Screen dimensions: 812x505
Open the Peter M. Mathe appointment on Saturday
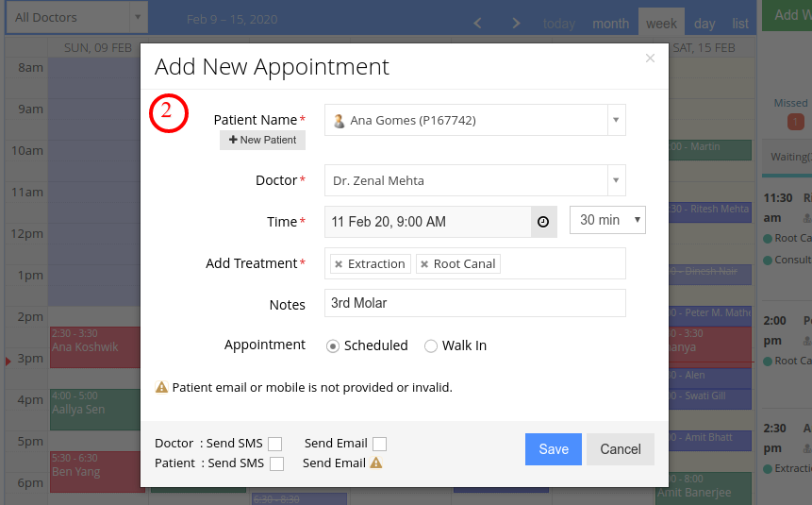[x=710, y=316]
